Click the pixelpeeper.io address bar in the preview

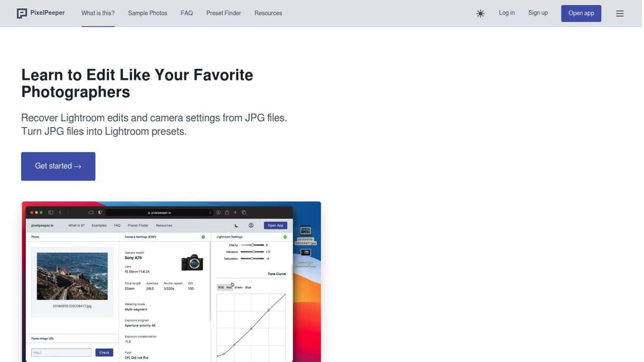[x=159, y=212]
